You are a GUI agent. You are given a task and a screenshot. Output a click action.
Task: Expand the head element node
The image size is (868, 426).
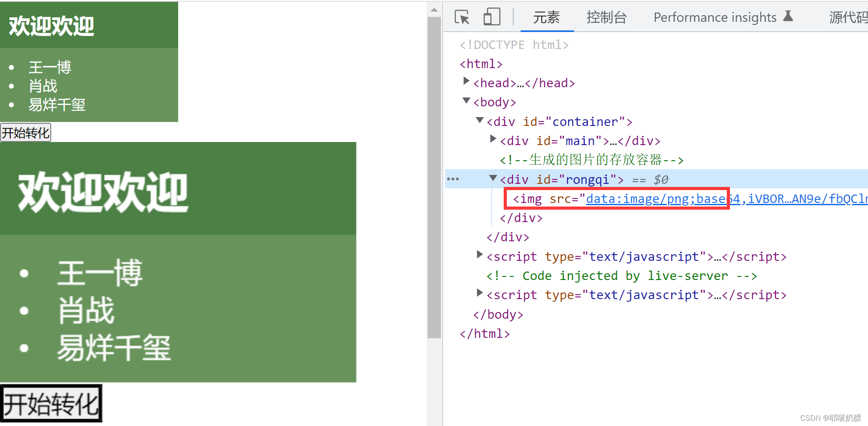(466, 81)
